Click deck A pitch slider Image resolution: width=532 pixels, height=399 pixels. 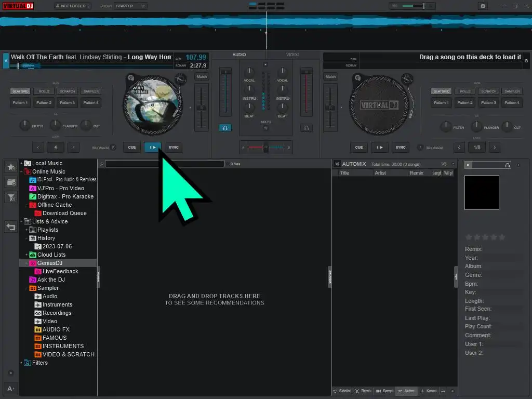[202, 108]
